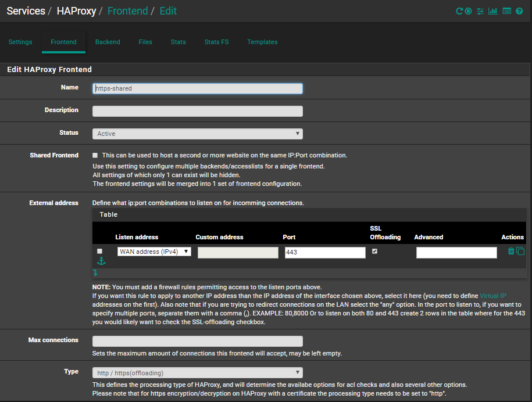Duplicate the address row with copy icon

[520, 251]
